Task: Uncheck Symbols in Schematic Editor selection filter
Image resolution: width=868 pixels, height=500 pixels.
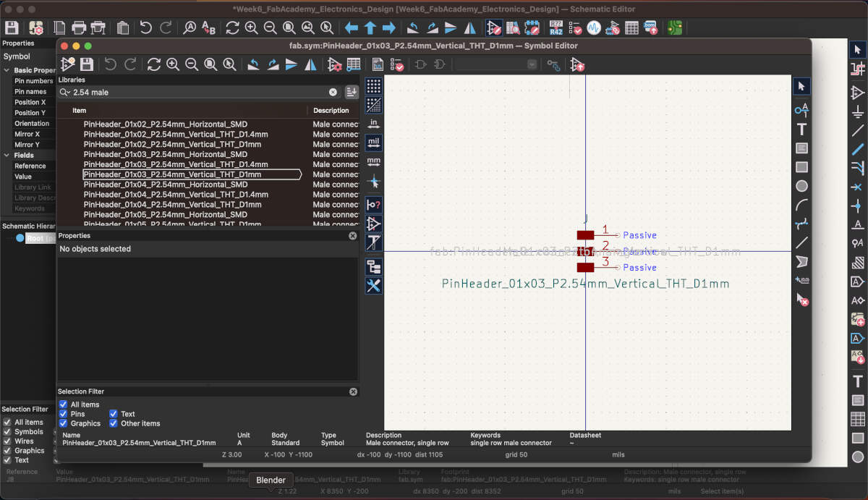Action: point(7,431)
